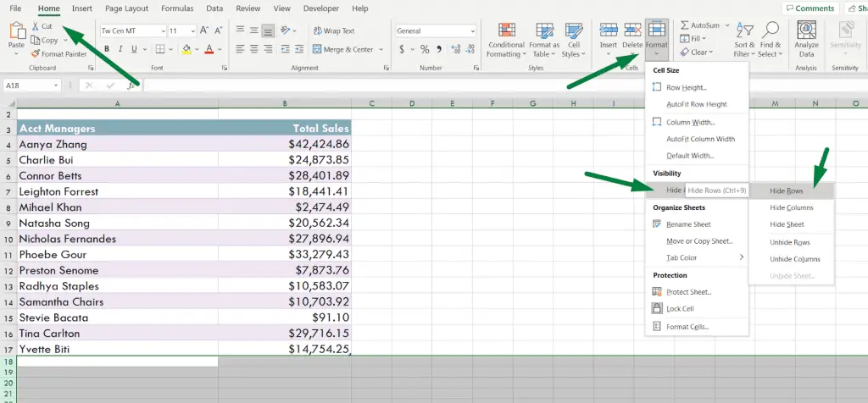Image resolution: width=868 pixels, height=403 pixels.
Task: Align text left
Action: pyautogui.click(x=240, y=49)
